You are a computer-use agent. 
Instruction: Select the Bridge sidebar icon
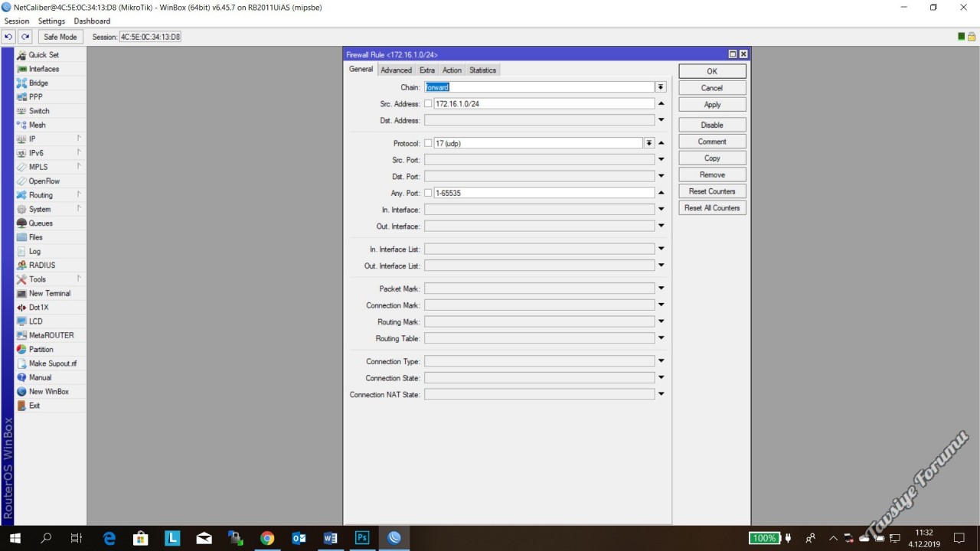[22, 83]
